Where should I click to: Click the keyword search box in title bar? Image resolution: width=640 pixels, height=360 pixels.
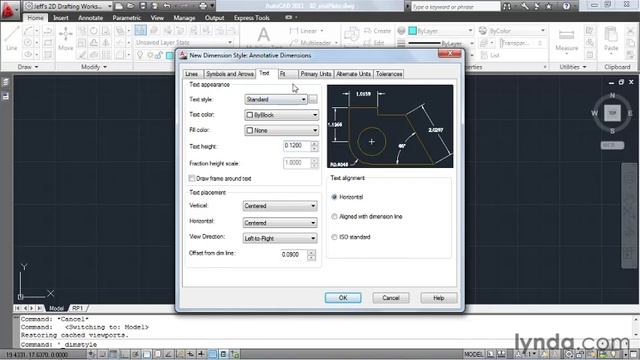tap(455, 7)
